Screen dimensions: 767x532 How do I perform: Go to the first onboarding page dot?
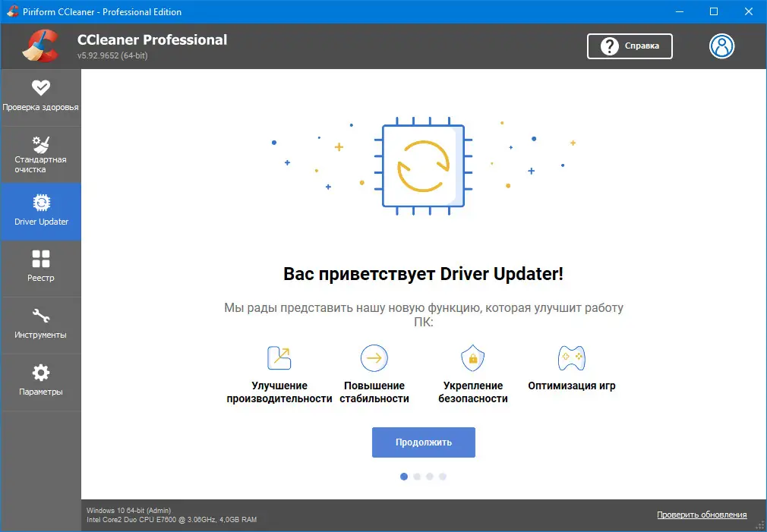[403, 477]
